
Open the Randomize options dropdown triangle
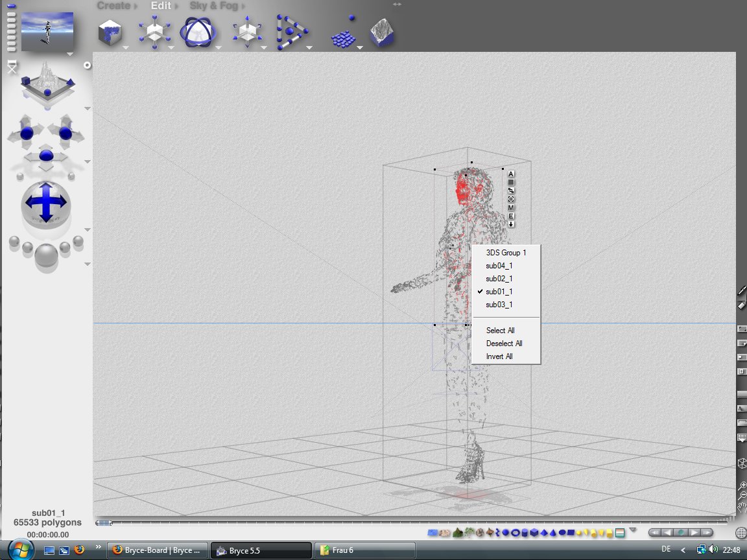point(360,47)
